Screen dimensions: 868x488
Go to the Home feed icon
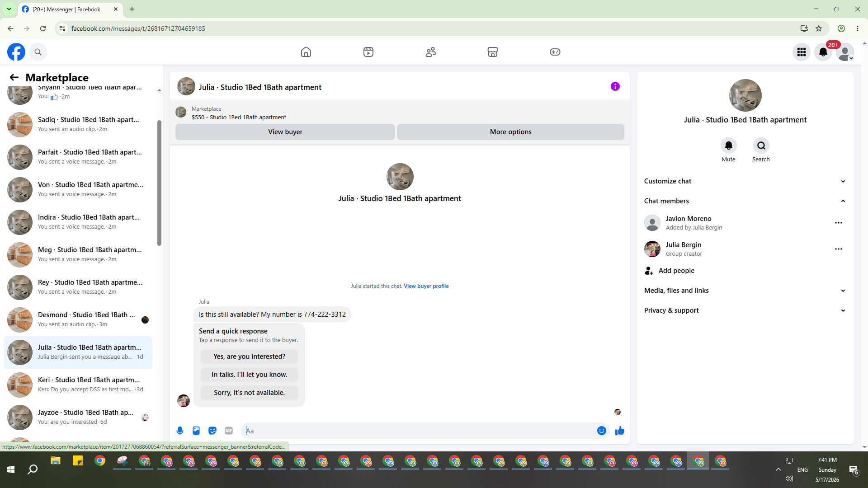306,52
